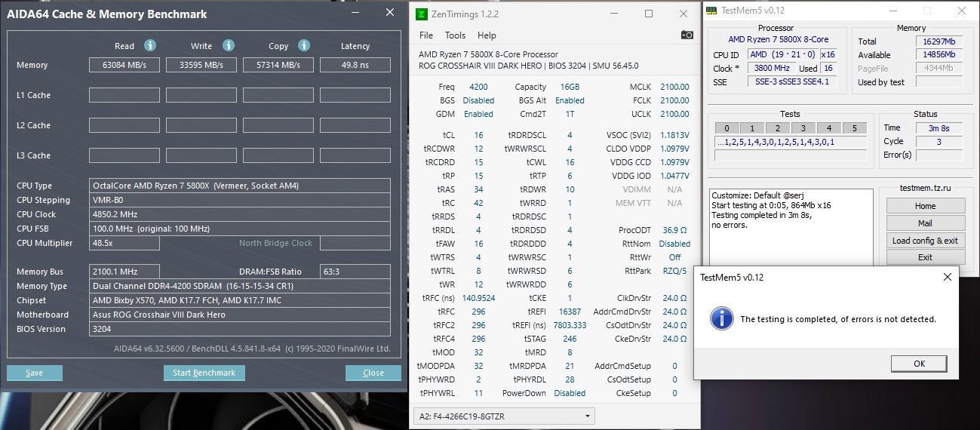Click the info icon beside Read in AIDA64
The width and height of the screenshot is (980, 430).
click(150, 45)
